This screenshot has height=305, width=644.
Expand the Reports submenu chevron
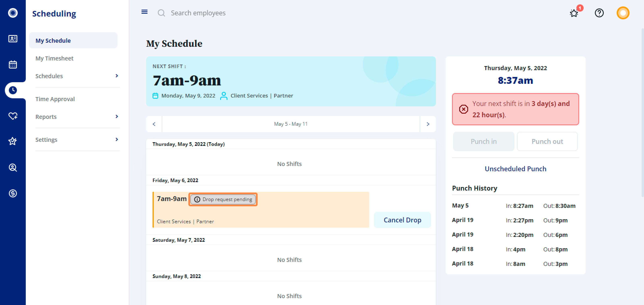(x=117, y=117)
